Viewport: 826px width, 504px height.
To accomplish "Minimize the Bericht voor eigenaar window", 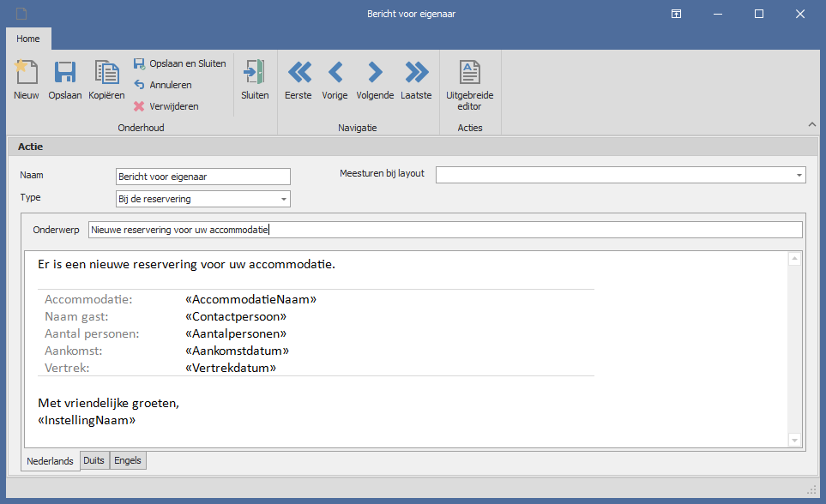I will [717, 14].
